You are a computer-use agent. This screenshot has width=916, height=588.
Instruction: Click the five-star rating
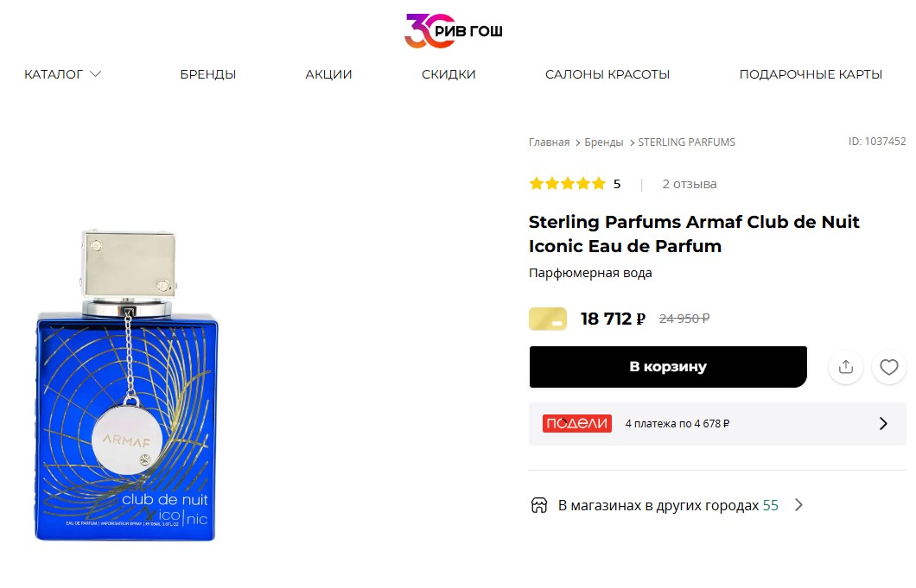(x=567, y=184)
